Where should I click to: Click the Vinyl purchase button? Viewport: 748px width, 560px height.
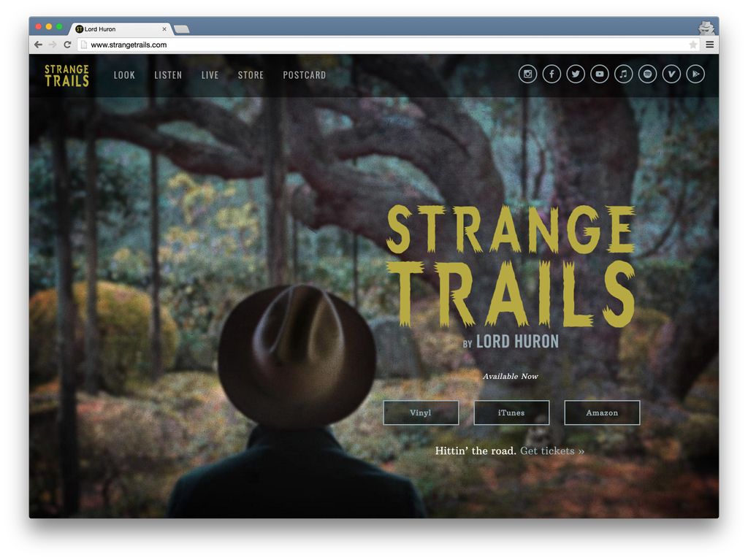[421, 413]
